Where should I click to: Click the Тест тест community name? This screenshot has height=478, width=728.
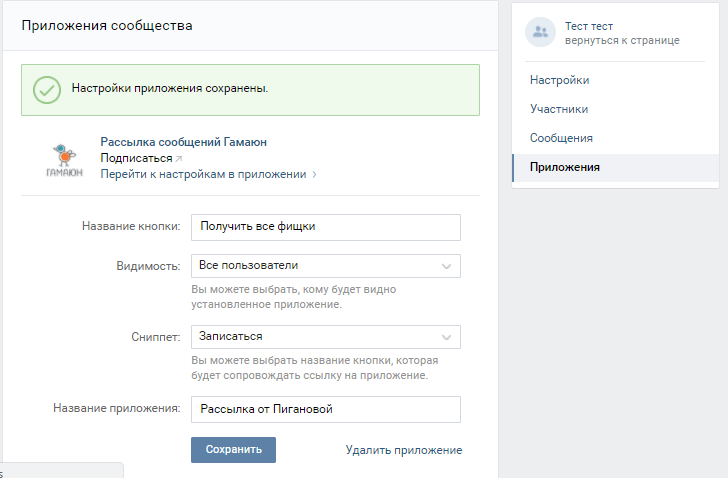tap(589, 26)
